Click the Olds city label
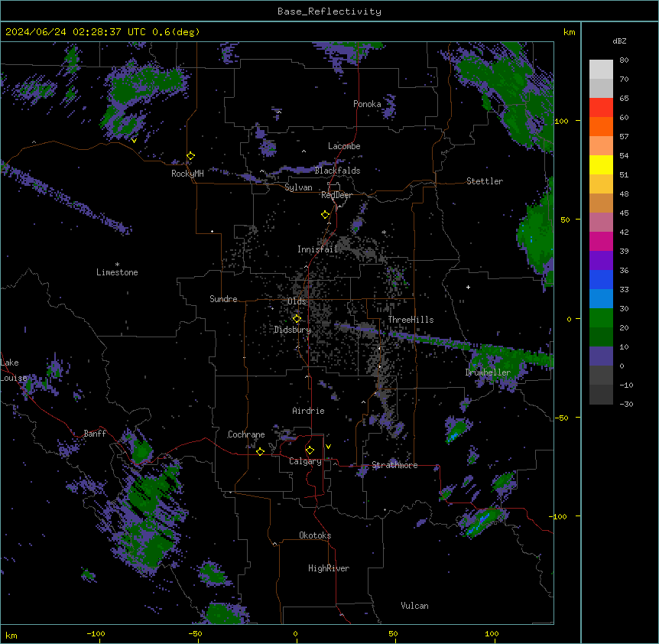659x644 pixels. (x=297, y=301)
